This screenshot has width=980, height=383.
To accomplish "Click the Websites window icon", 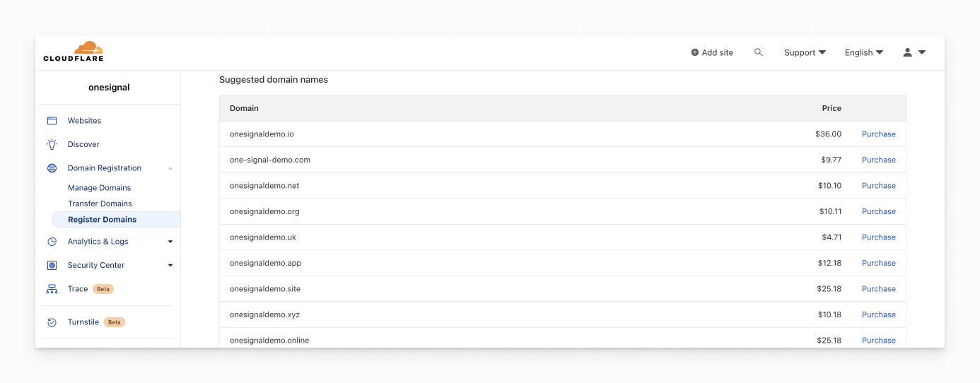I will (52, 121).
